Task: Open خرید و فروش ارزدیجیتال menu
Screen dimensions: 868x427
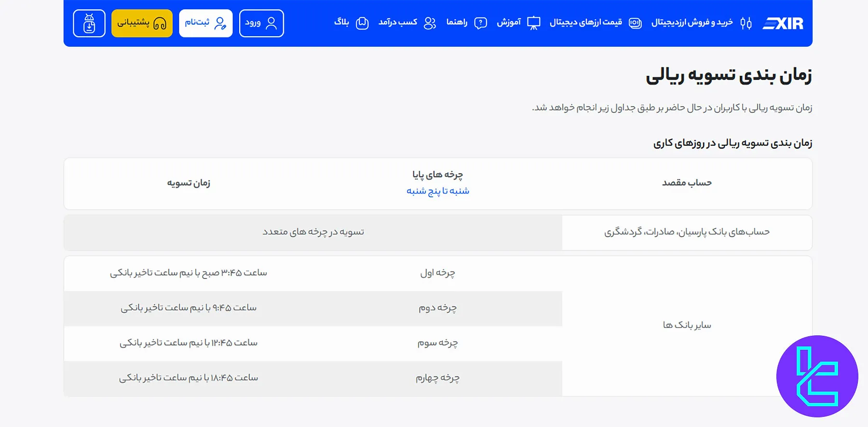Action: [692, 23]
